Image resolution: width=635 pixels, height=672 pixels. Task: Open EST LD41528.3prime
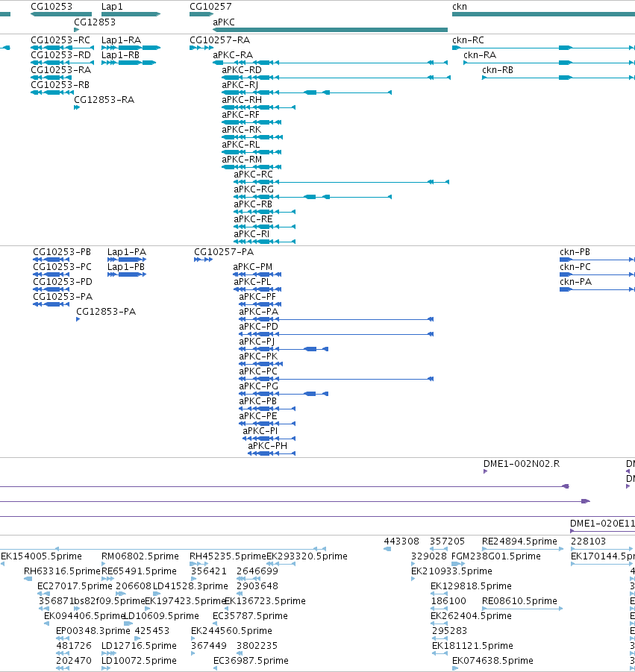coord(190,586)
